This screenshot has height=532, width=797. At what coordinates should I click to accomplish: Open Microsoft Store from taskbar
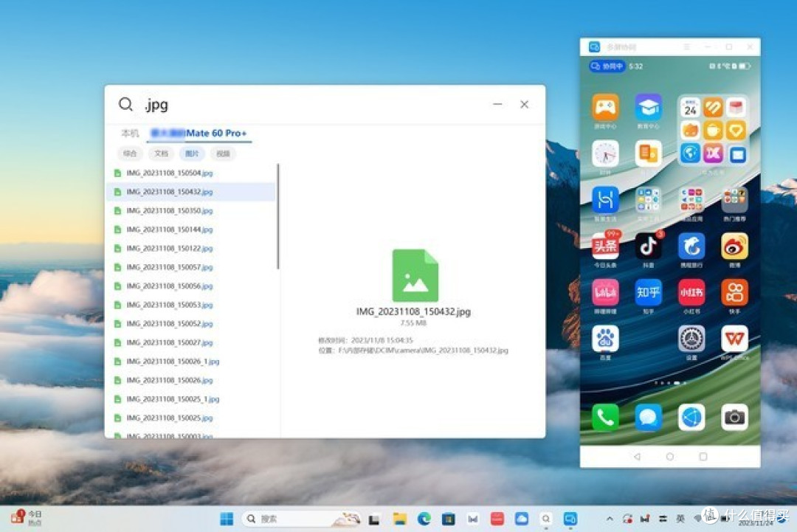point(449,519)
